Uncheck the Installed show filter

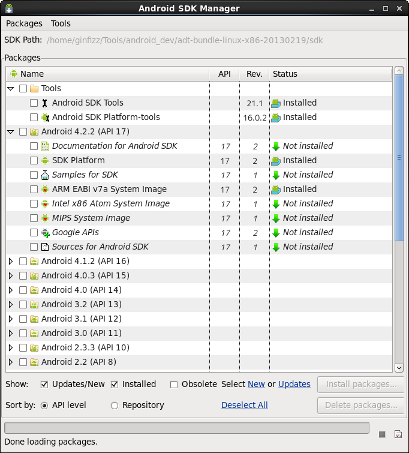pos(114,385)
